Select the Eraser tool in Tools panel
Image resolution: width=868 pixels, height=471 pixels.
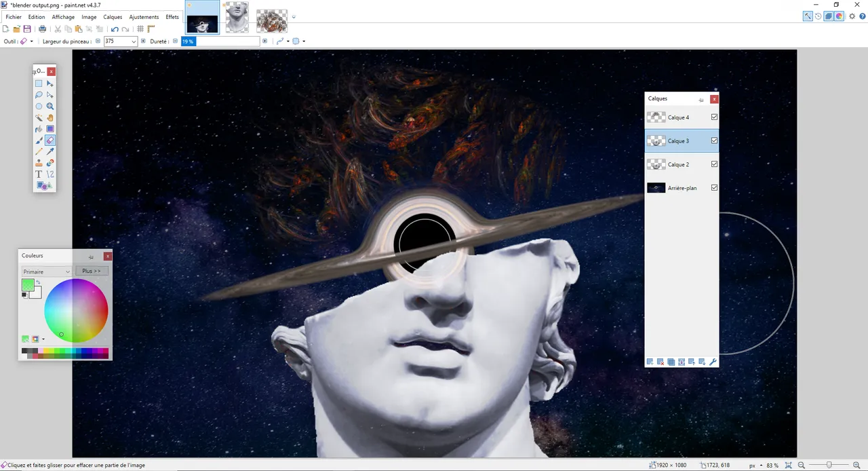coord(50,140)
